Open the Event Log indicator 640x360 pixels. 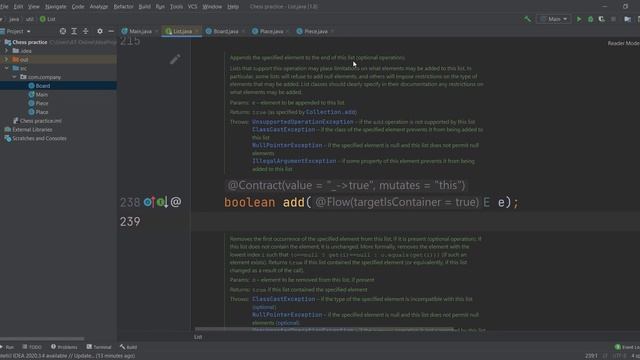tap(627, 347)
